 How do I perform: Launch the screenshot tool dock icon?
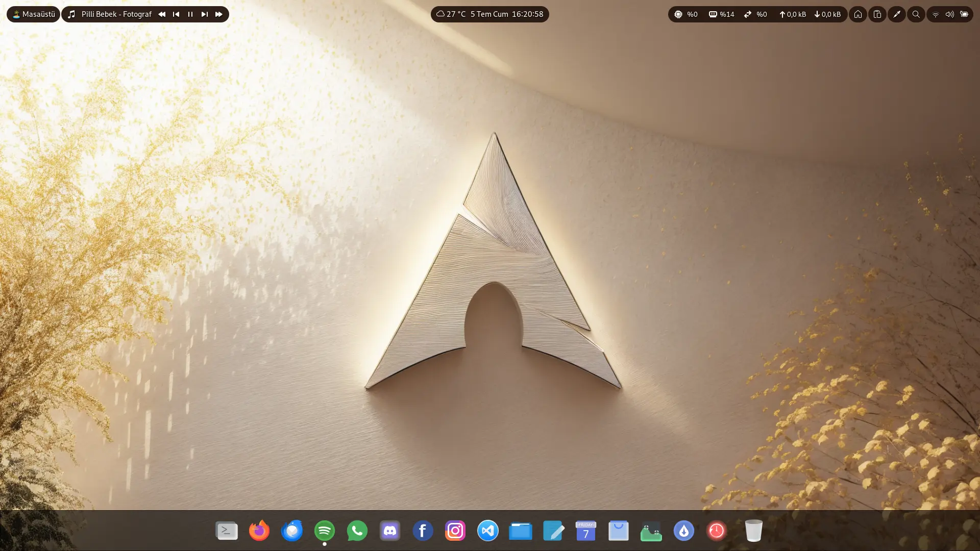pos(651,531)
